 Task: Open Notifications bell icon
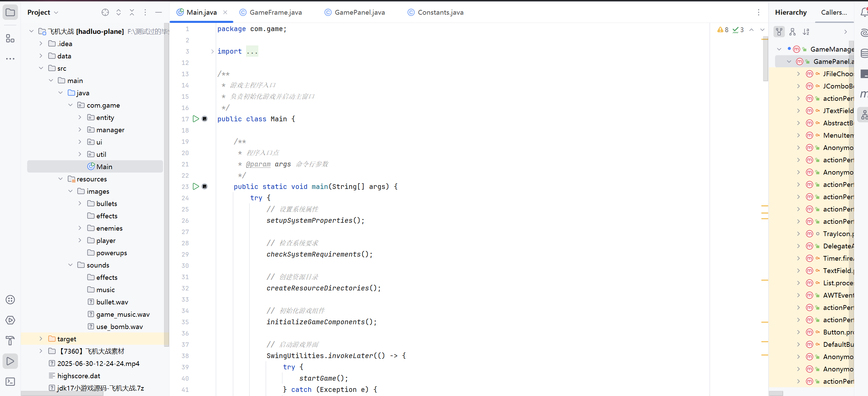click(864, 12)
